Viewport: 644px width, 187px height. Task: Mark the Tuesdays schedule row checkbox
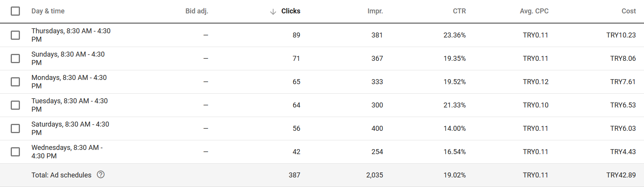tap(15, 105)
